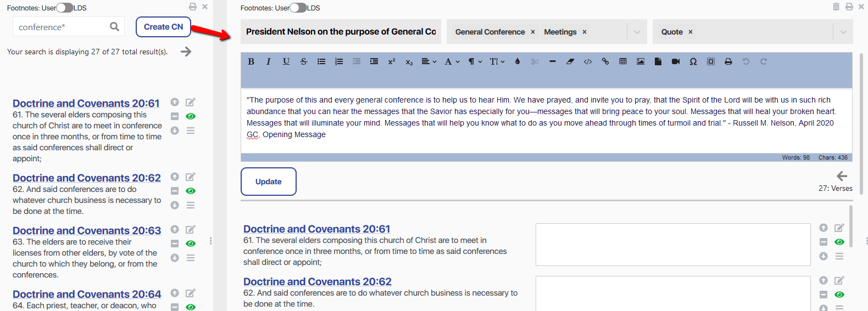
Task: Open the font size menu in toolbar
Action: pos(497,61)
